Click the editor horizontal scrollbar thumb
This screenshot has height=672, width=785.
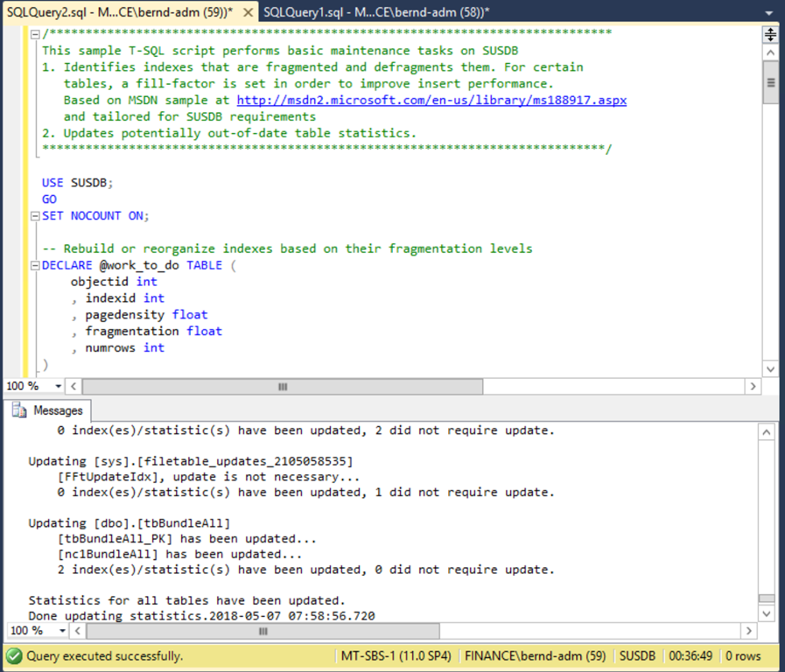[x=282, y=387]
